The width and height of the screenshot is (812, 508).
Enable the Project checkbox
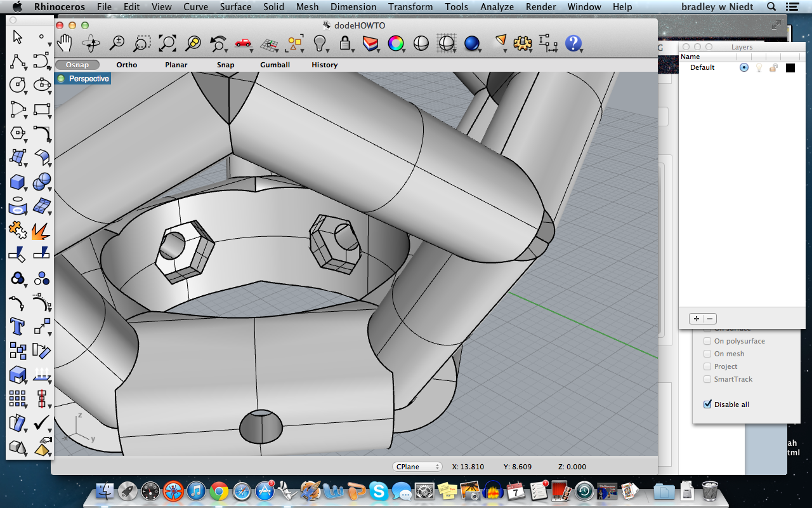pyautogui.click(x=708, y=366)
